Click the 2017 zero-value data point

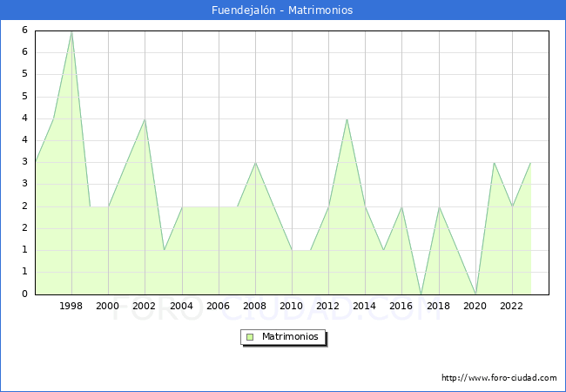[x=421, y=294]
